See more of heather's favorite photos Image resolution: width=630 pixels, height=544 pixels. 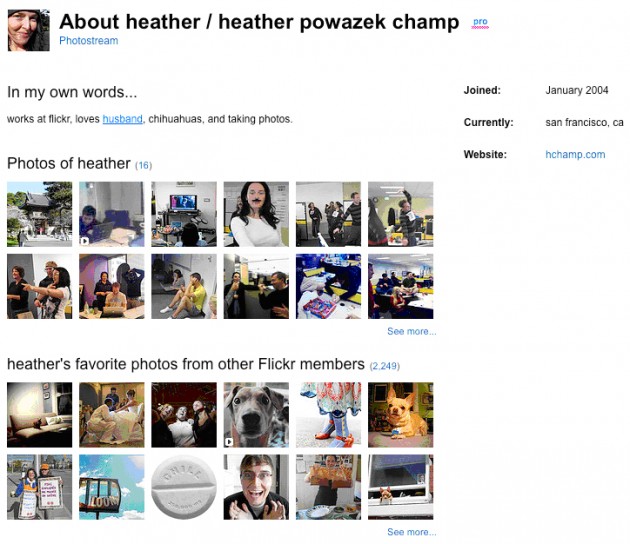coord(411,532)
